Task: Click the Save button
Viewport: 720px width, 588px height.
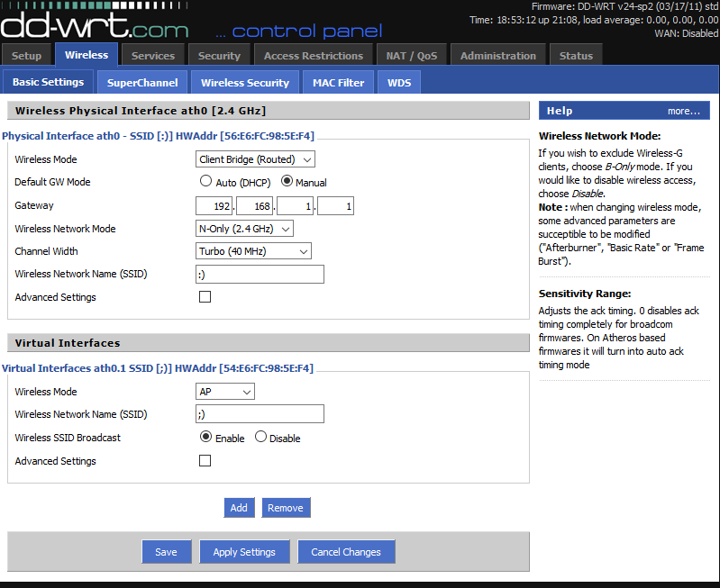Action: [167, 552]
